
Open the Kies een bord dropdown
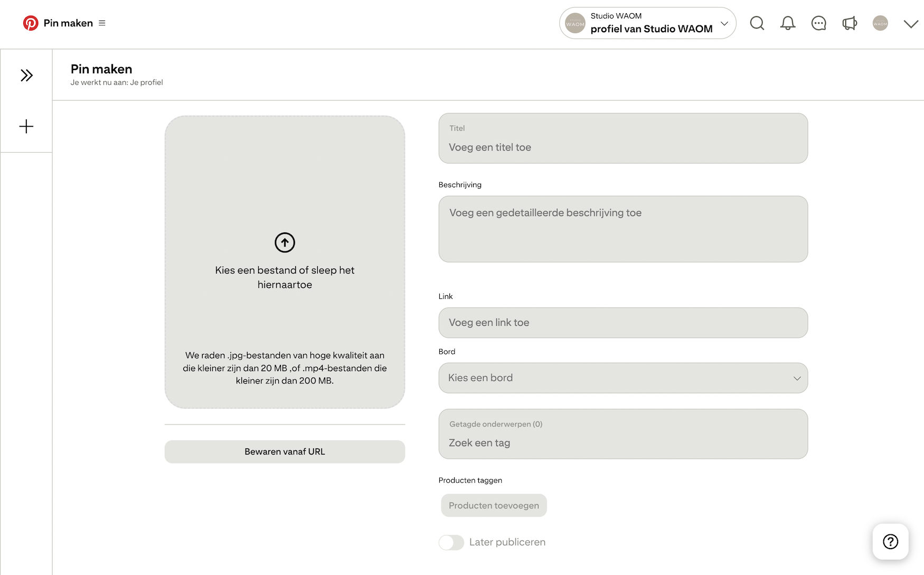click(x=623, y=378)
